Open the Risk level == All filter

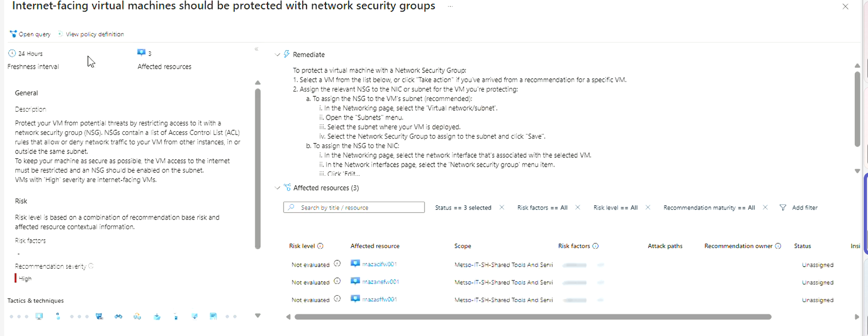coord(615,207)
